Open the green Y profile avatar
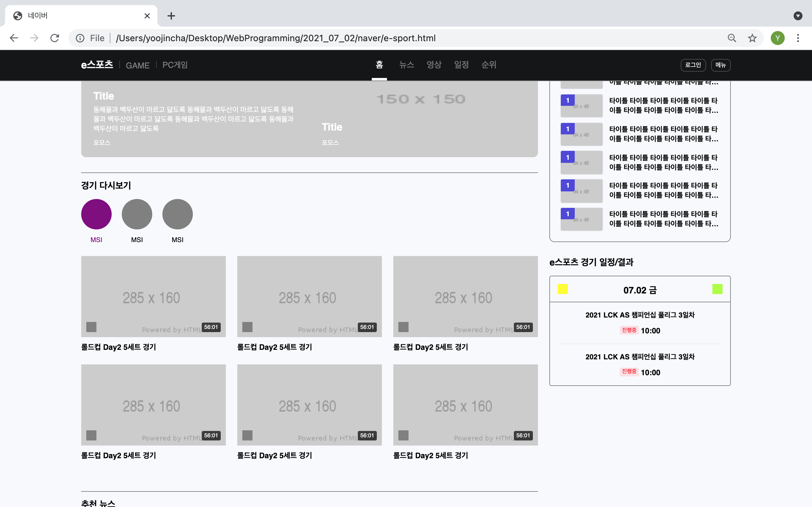Image resolution: width=812 pixels, height=507 pixels. (777, 38)
